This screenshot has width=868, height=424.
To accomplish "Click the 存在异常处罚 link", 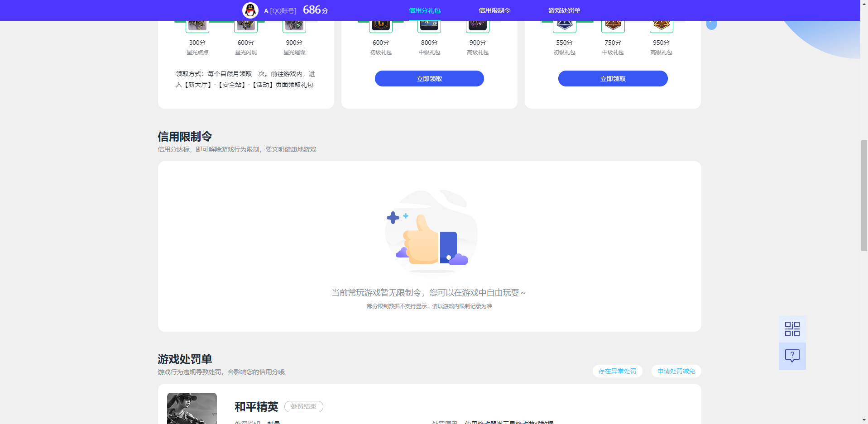I will coord(618,371).
